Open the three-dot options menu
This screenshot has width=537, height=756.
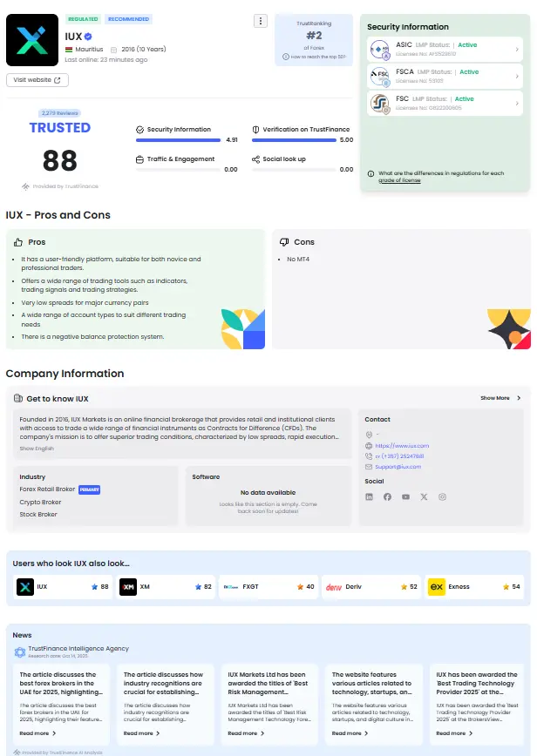coord(261,21)
